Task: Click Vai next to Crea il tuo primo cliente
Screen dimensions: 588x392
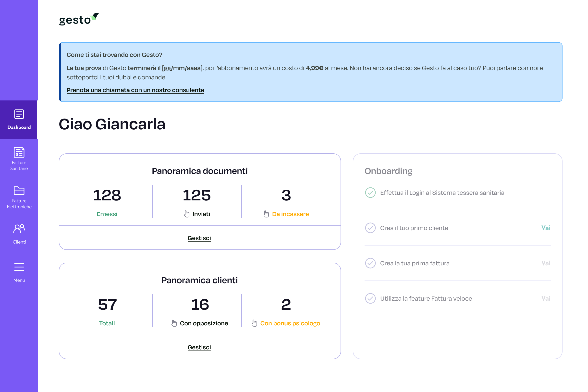Action: (x=546, y=228)
